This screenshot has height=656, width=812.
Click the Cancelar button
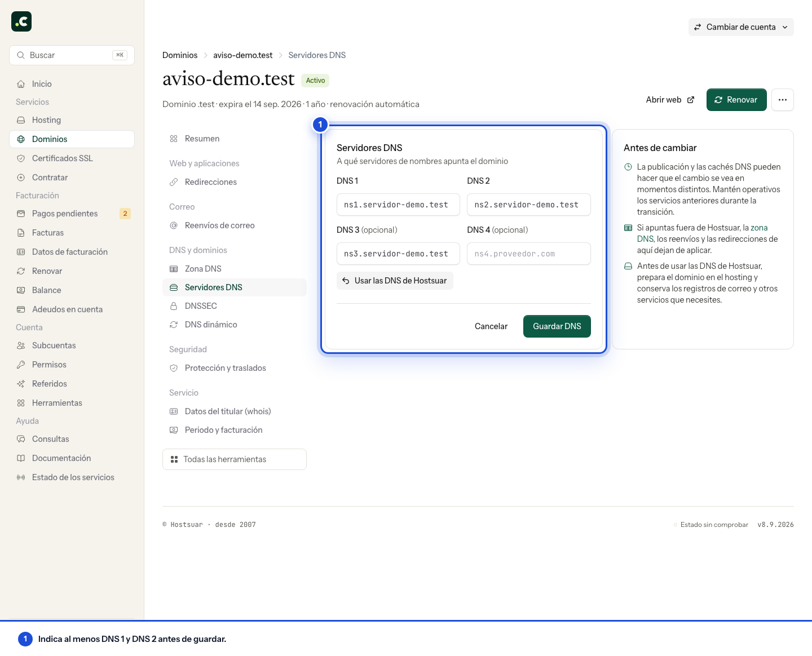[491, 326]
